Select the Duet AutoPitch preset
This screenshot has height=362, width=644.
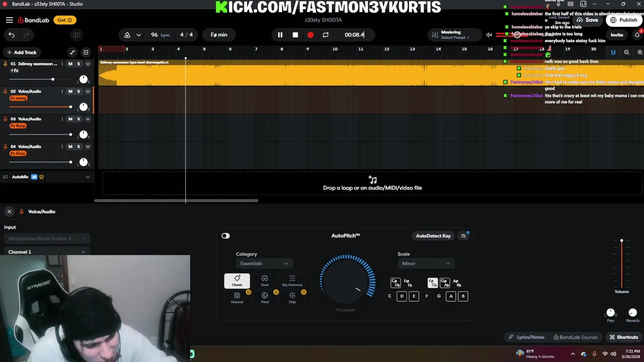point(265,281)
